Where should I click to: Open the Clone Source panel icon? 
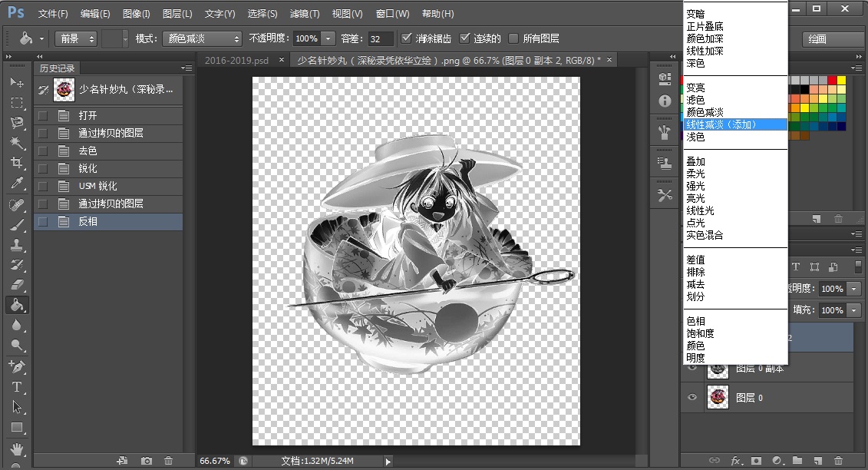pos(665,163)
